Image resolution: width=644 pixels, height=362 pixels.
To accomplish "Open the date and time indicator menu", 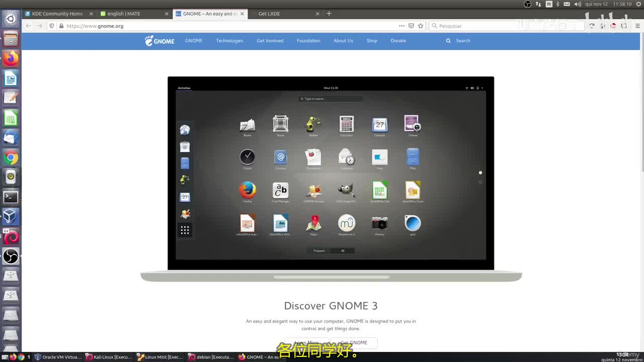I will coord(608,4).
